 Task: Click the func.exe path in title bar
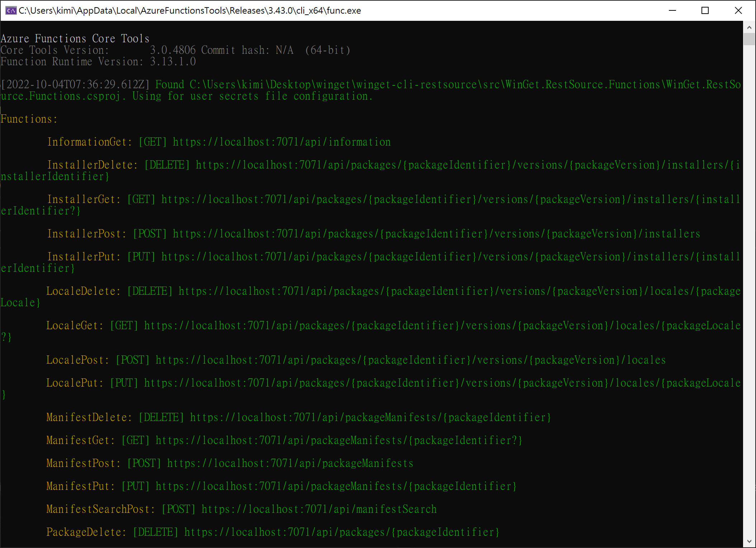coord(190,10)
